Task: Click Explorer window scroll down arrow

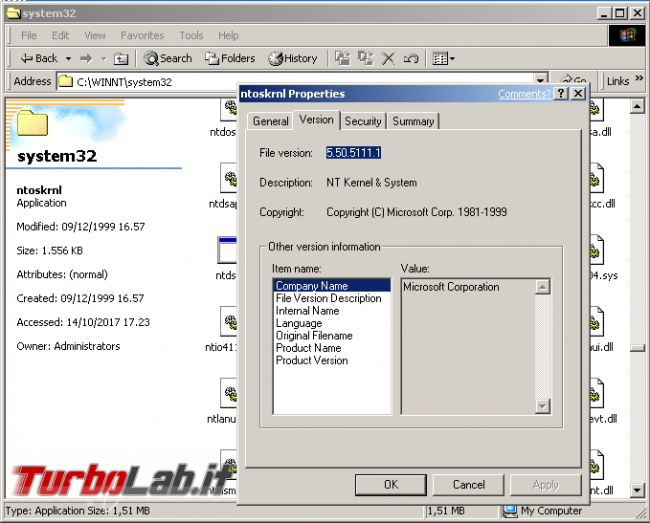Action: pos(637,491)
